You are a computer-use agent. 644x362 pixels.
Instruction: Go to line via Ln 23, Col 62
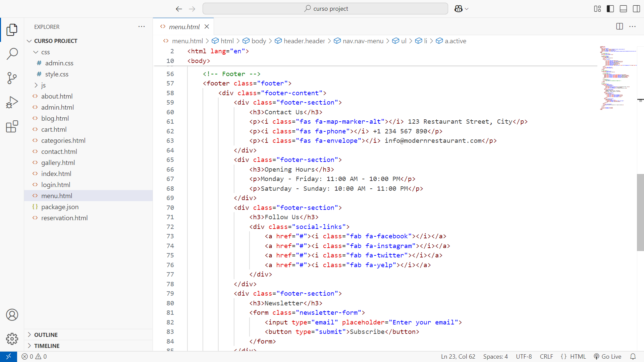click(458, 357)
